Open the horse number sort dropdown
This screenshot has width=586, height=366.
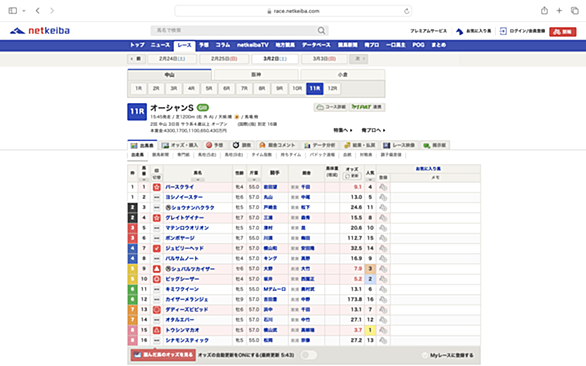click(x=144, y=180)
